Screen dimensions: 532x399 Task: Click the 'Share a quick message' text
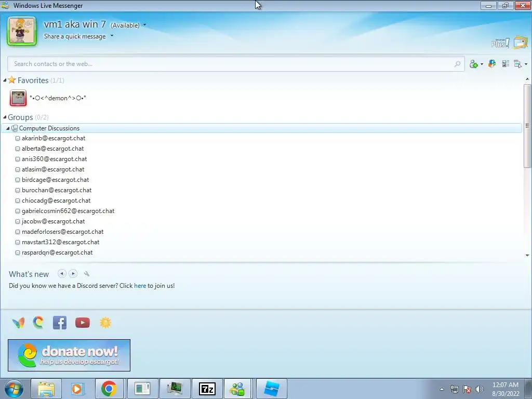[x=75, y=36]
